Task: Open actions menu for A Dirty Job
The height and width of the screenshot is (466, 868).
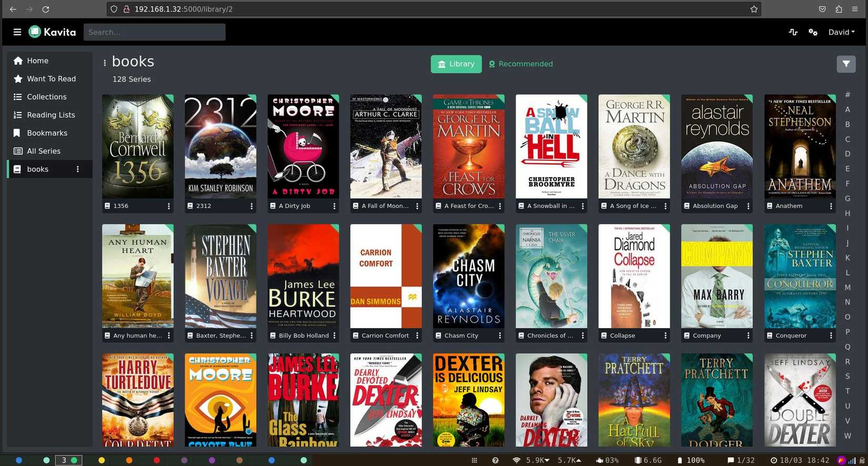Action: 334,206
